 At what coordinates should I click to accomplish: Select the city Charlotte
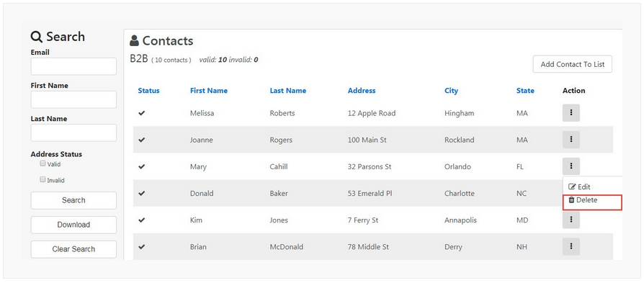pyautogui.click(x=459, y=193)
